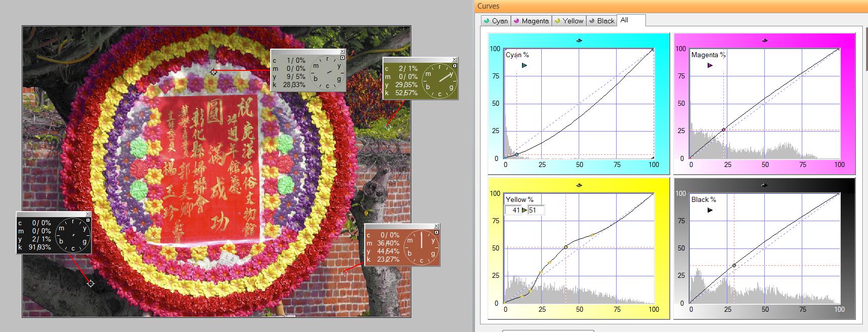This screenshot has height=332, width=868.
Task: Switch to the Cyan curve tab
Action: point(495,21)
